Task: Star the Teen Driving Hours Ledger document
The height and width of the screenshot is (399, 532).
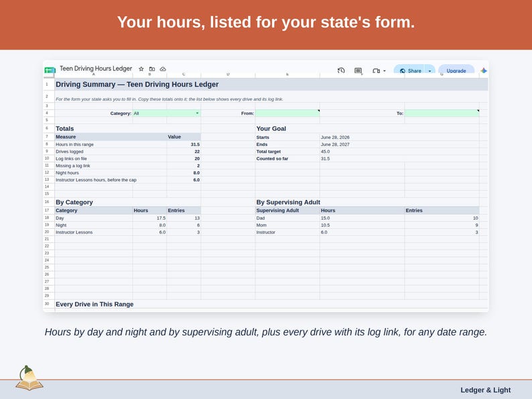Action: [x=141, y=69]
